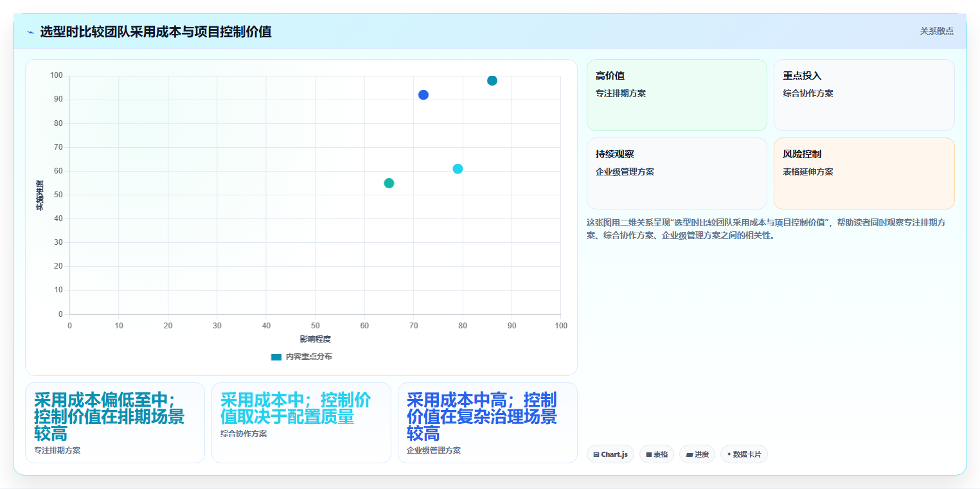Click the 采用成本中；控制价值取决于配置质量 card

click(x=301, y=423)
